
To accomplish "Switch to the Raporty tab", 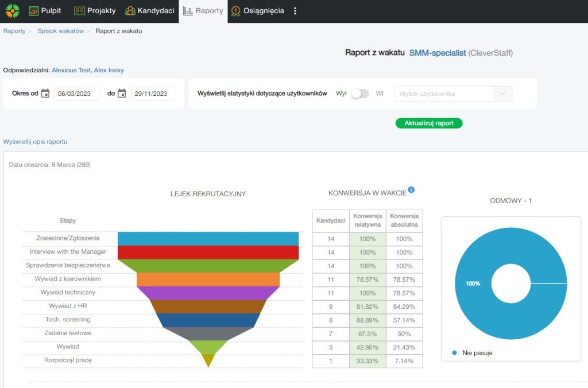I will point(203,11).
